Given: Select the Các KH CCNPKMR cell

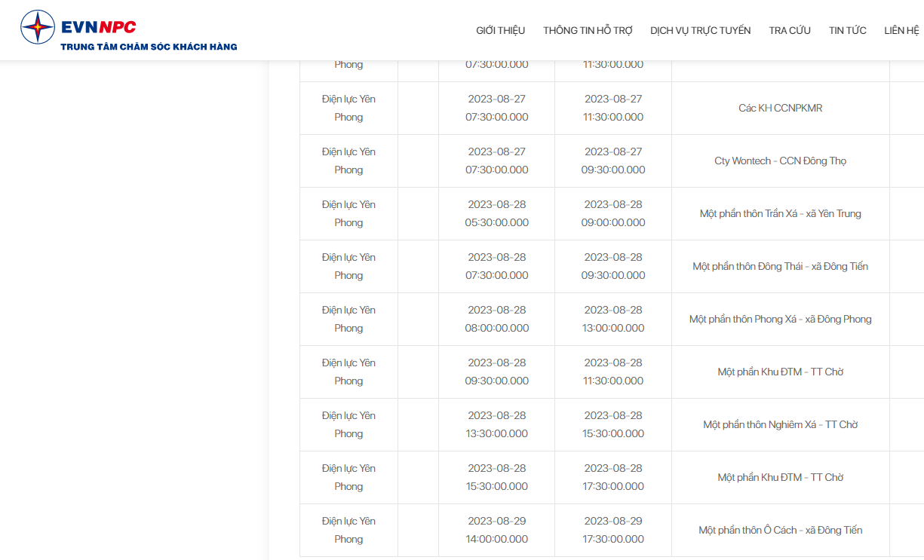Looking at the screenshot, I should click(781, 109).
